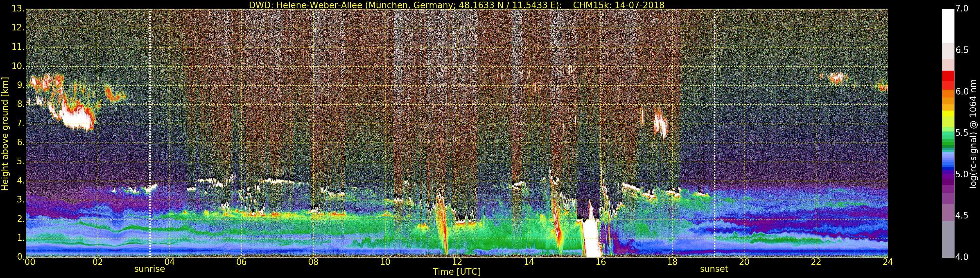Click the colorbar tick value "7.0"
Image resolution: width=980 pixels, height=278 pixels.
(962, 9)
